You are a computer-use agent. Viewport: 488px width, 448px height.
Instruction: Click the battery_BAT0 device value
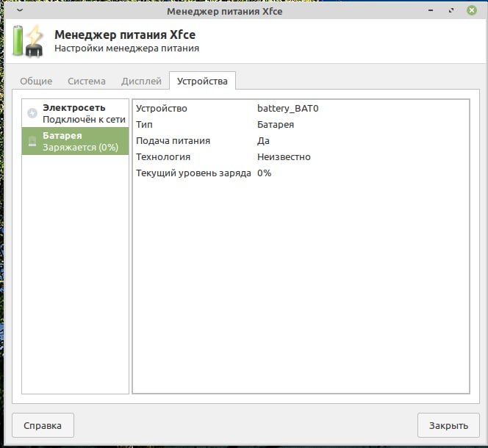[288, 109]
